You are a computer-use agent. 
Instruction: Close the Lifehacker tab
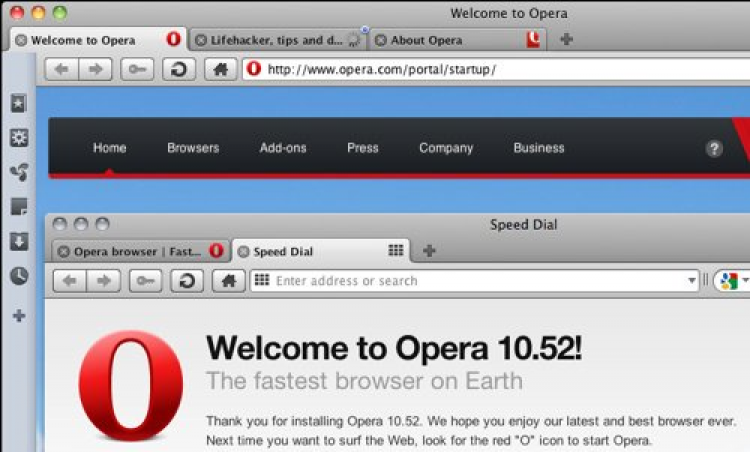point(201,40)
